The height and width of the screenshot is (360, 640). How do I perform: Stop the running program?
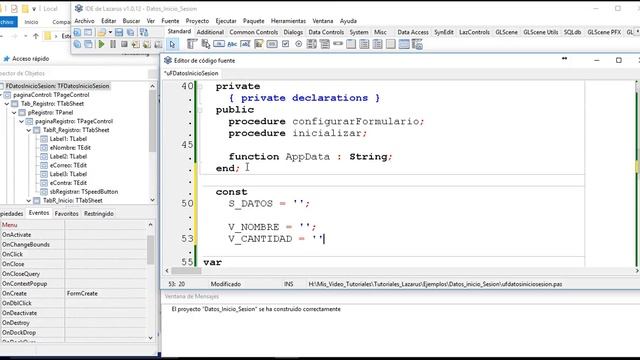pos(124,44)
